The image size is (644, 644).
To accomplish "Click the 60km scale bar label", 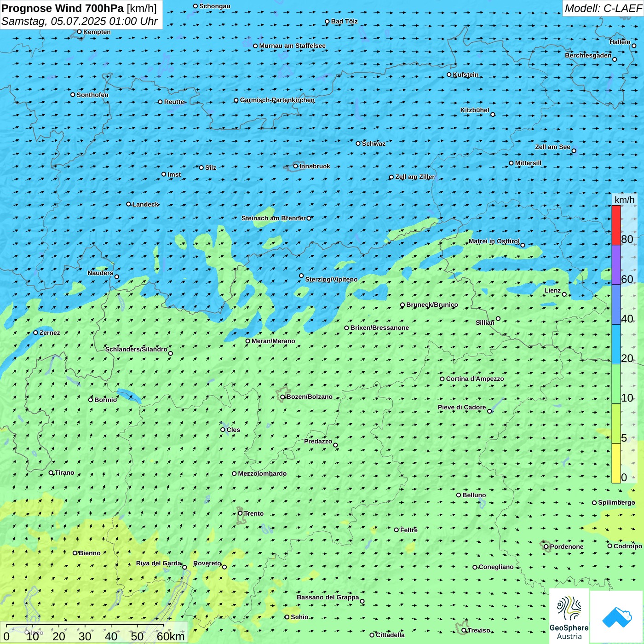I will (171, 636).
